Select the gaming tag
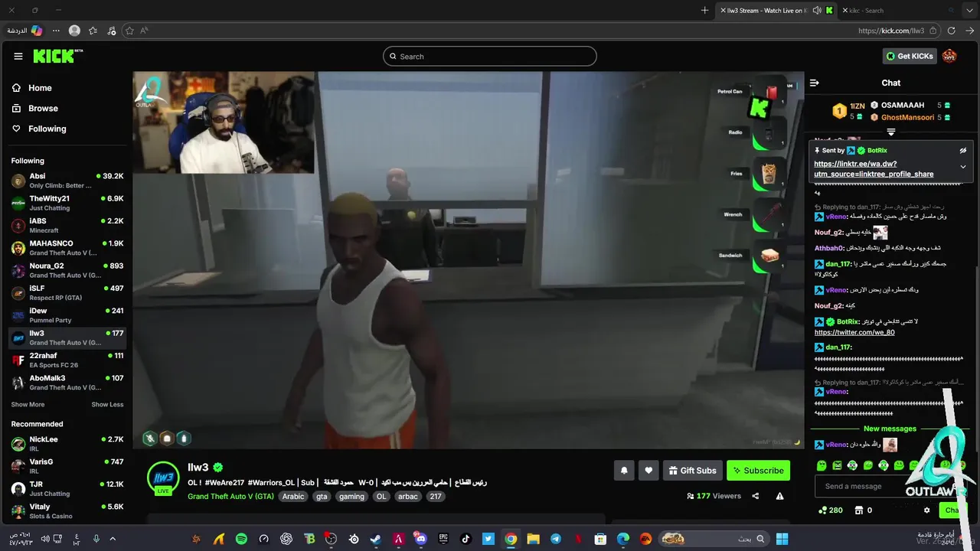 pos(351,496)
